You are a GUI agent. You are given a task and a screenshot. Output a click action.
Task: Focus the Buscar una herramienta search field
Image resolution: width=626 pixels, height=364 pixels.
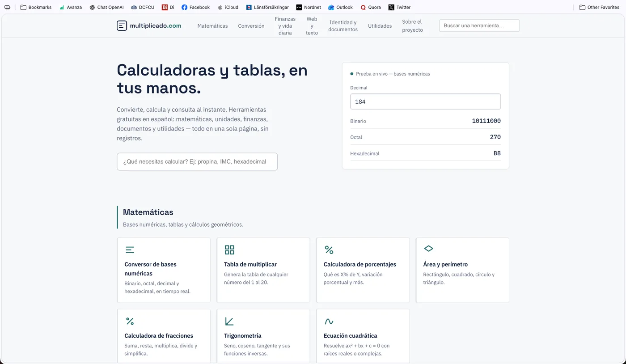pos(479,26)
